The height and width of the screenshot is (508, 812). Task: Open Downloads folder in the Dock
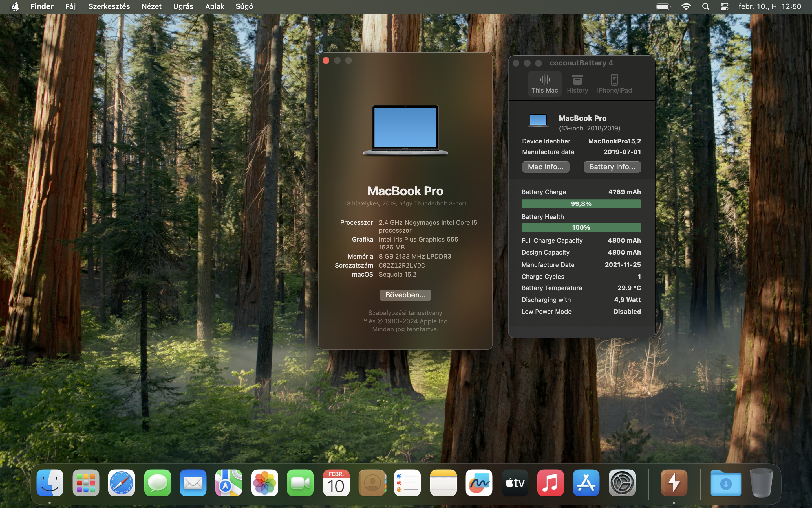click(x=726, y=483)
